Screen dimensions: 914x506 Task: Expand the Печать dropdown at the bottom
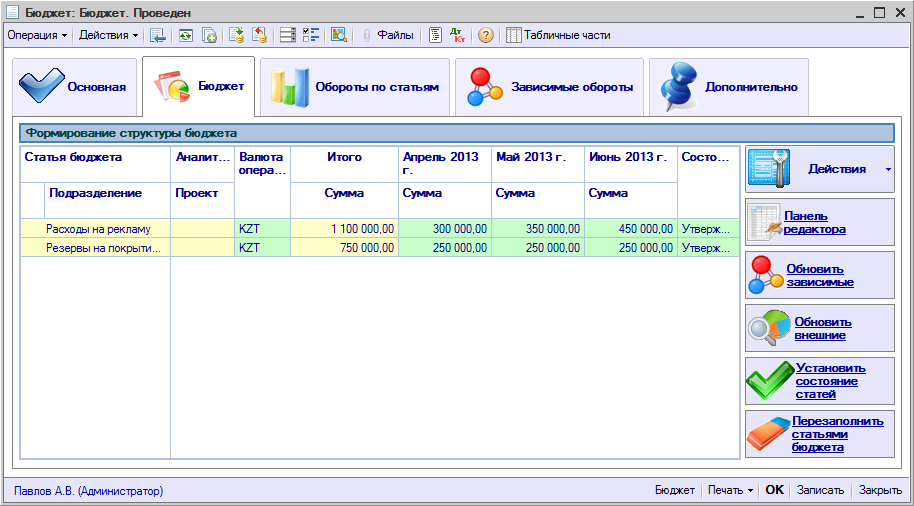pyautogui.click(x=730, y=491)
